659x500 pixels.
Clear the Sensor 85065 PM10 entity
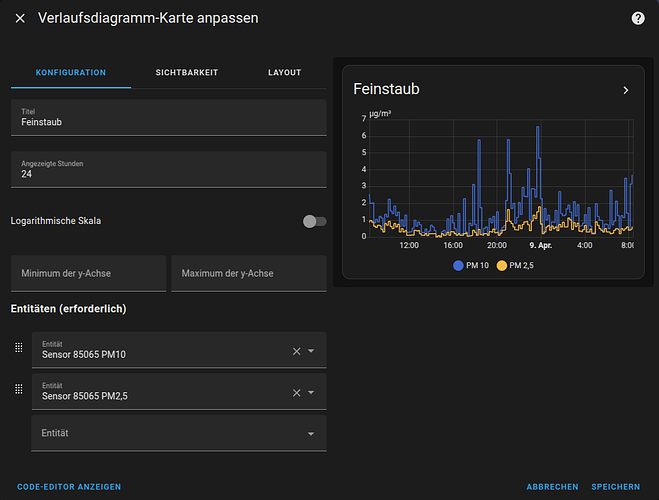coord(296,351)
